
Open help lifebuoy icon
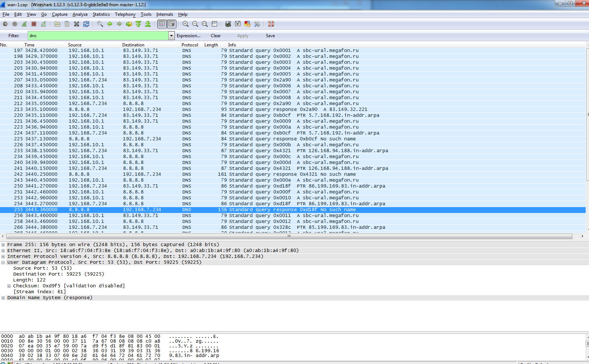click(x=271, y=24)
